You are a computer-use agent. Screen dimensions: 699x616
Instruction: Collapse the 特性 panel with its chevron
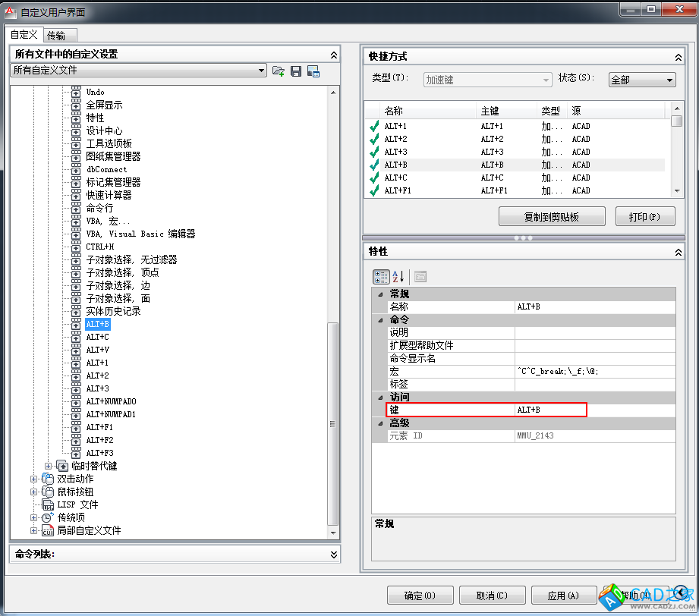pos(679,252)
